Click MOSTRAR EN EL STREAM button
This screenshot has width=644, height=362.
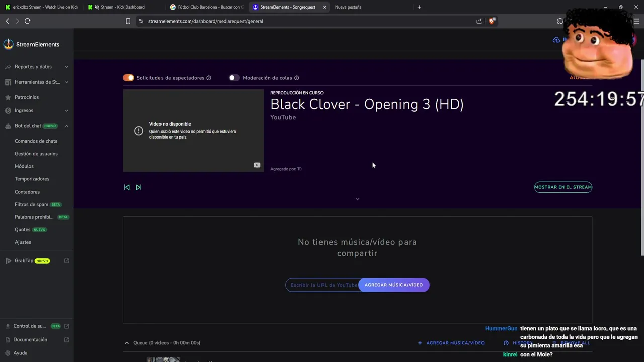pyautogui.click(x=563, y=187)
